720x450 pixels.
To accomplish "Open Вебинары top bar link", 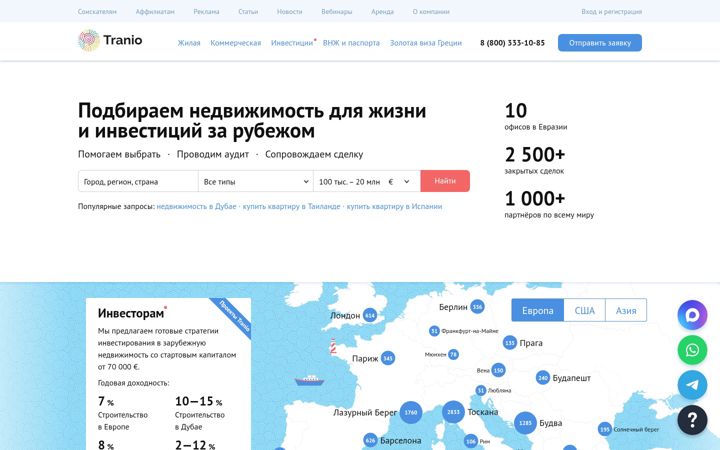I will coord(337,11).
